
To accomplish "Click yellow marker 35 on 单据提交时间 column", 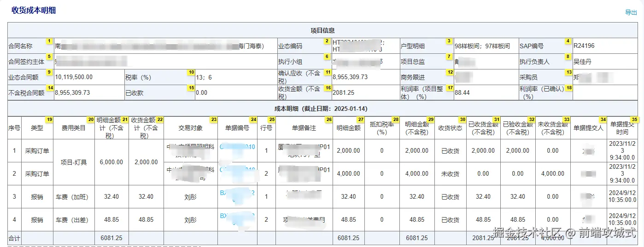I will (634, 120).
